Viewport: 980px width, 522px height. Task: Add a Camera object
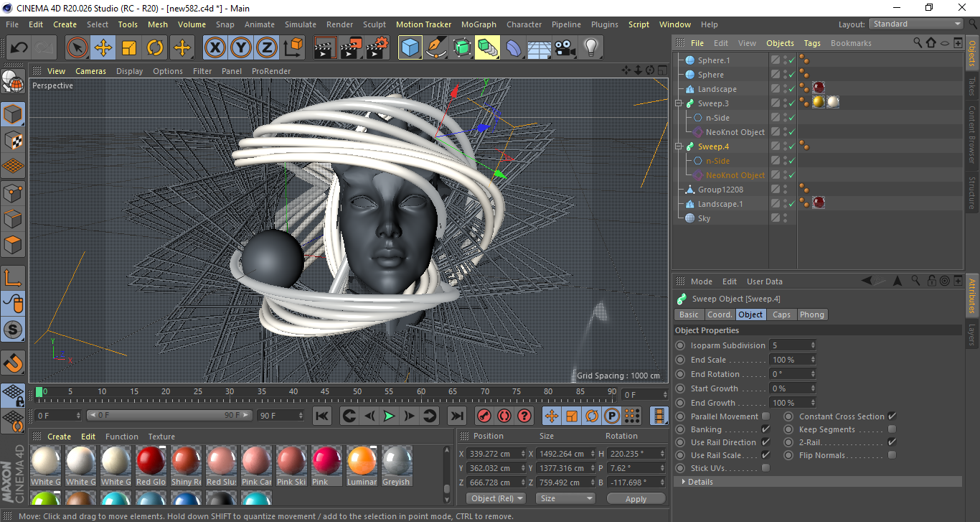(x=565, y=48)
